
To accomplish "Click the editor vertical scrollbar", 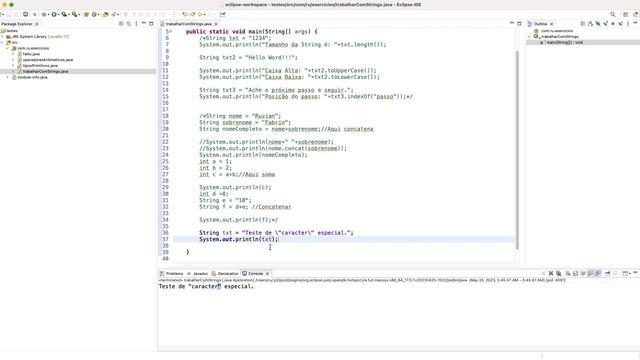I will [x=517, y=149].
